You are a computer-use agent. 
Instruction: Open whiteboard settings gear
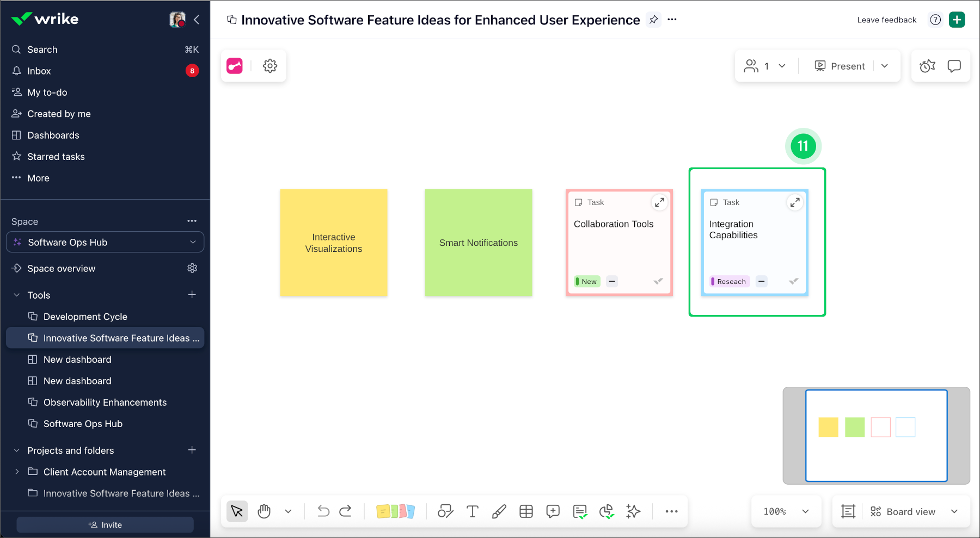click(270, 66)
